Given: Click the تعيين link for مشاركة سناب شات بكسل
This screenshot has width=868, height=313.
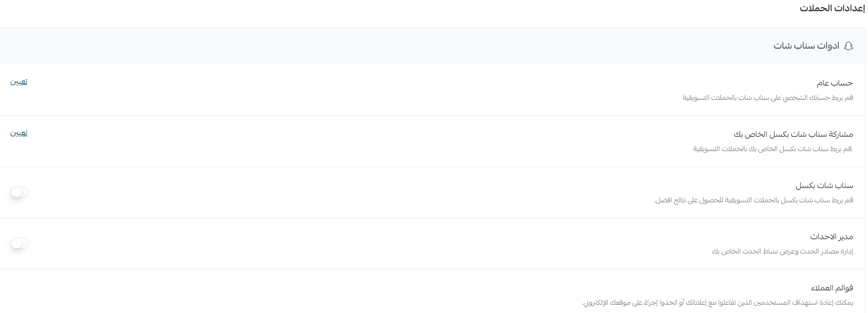Looking at the screenshot, I should point(19,133).
